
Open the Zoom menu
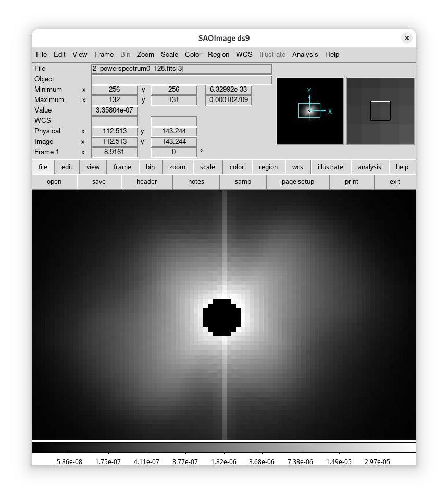[145, 54]
